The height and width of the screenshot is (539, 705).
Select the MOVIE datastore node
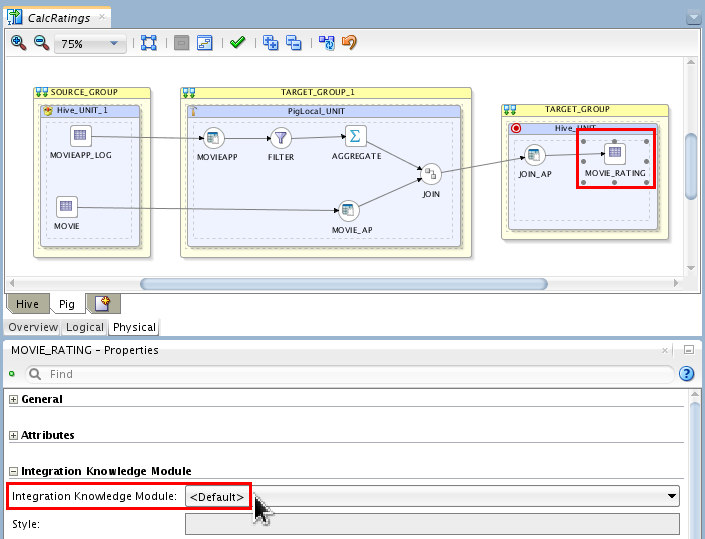point(67,207)
